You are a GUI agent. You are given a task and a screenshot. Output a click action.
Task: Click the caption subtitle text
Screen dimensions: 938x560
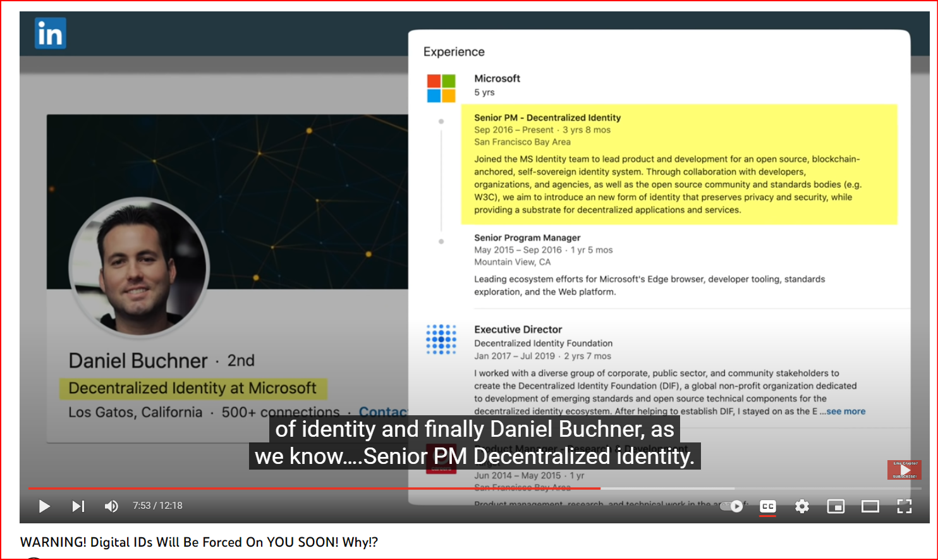pos(474,442)
